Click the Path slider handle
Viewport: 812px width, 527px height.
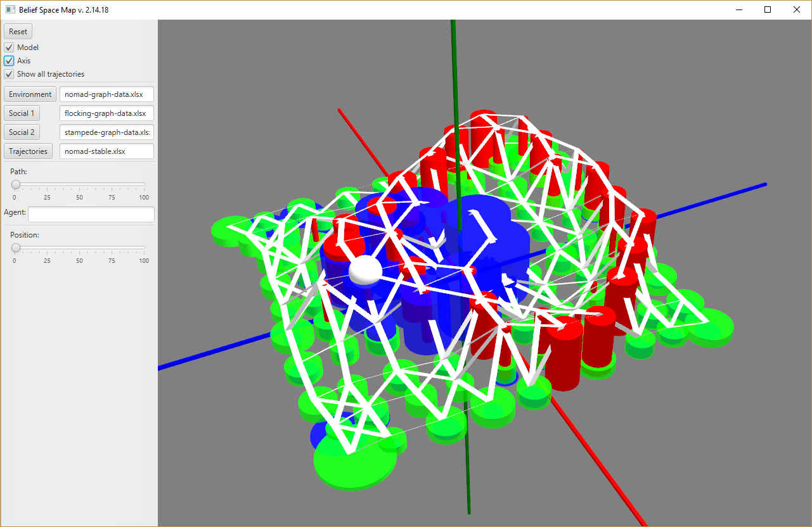click(x=16, y=184)
